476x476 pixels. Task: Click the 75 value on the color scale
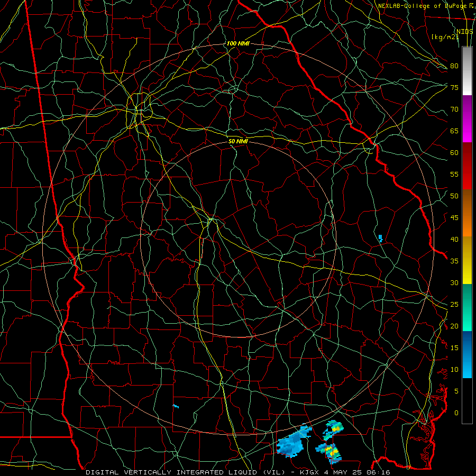point(454,87)
